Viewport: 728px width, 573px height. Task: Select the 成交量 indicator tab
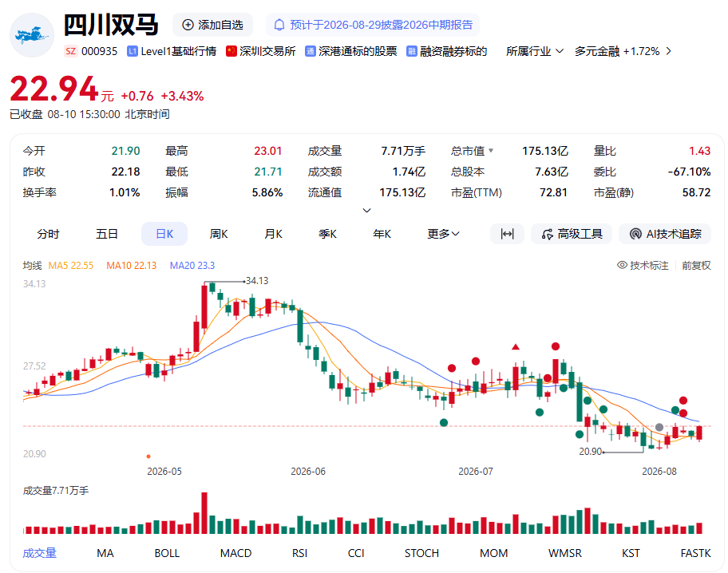tap(39, 553)
